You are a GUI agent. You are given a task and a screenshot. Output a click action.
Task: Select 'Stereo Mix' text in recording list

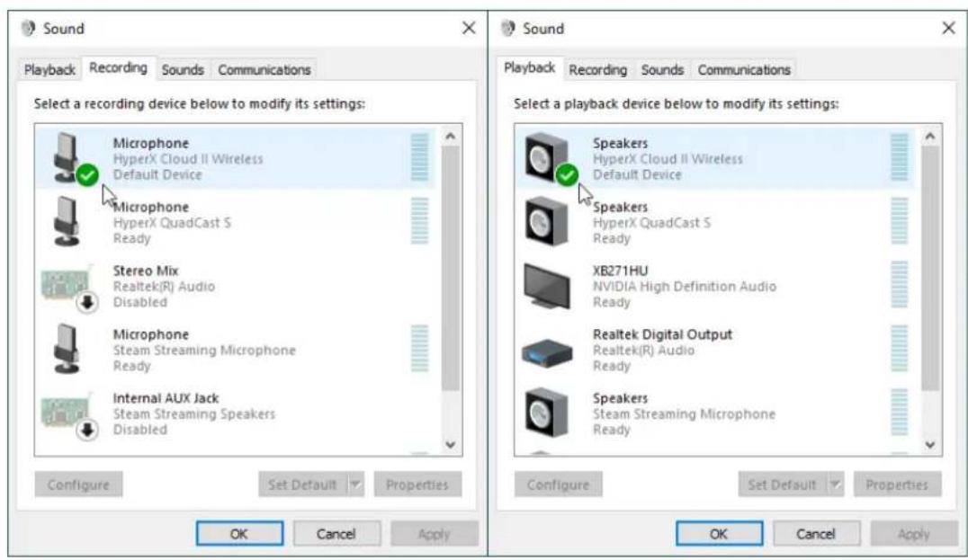coord(146,271)
